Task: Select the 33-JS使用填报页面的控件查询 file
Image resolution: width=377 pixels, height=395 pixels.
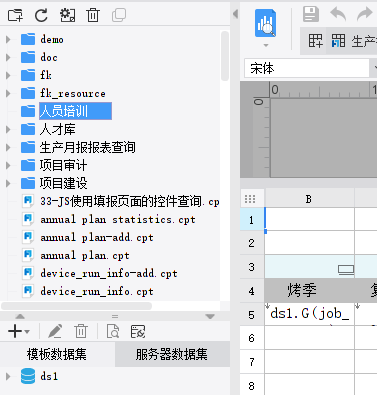Action: [129, 201]
